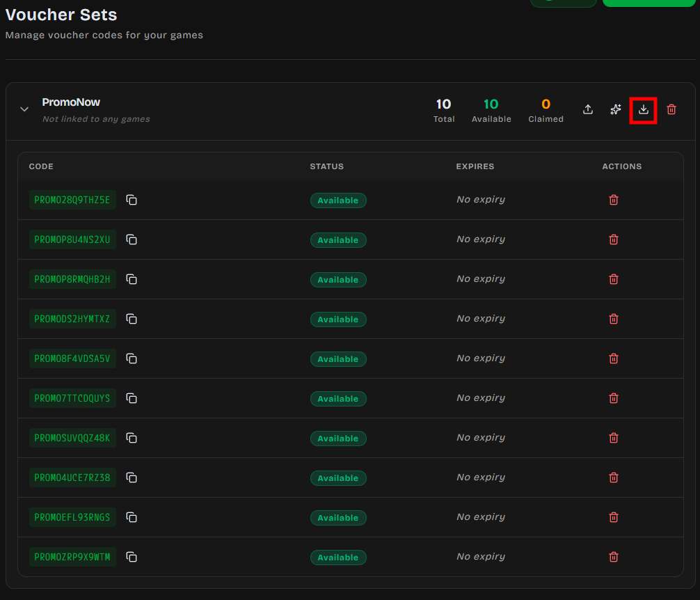Select code text PROMO28Q9THZ5E

point(72,200)
